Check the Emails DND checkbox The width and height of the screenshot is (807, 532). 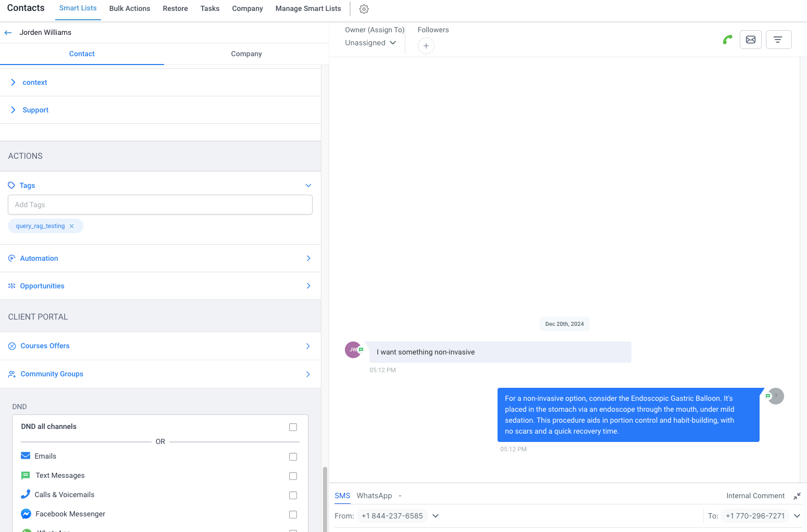pos(293,457)
